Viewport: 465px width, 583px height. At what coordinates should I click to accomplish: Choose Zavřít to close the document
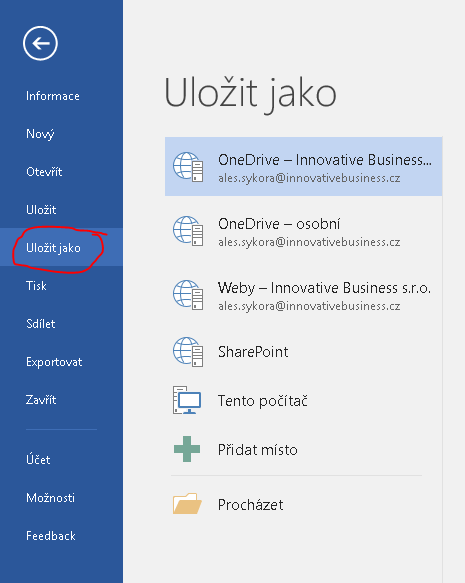click(41, 400)
